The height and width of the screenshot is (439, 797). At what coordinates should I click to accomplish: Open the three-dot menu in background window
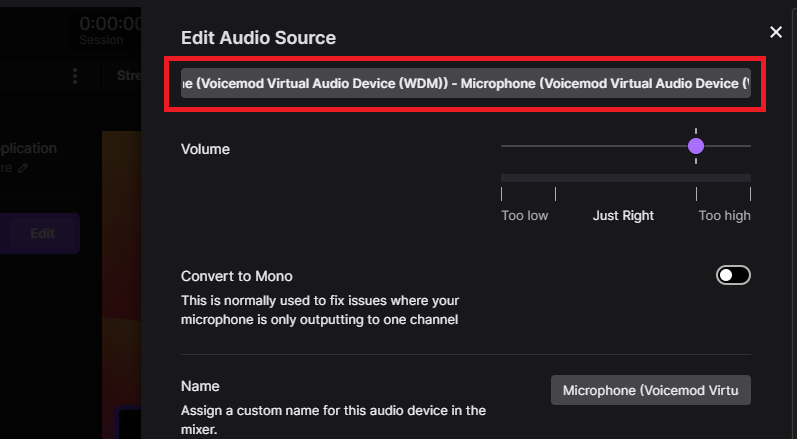click(x=75, y=76)
